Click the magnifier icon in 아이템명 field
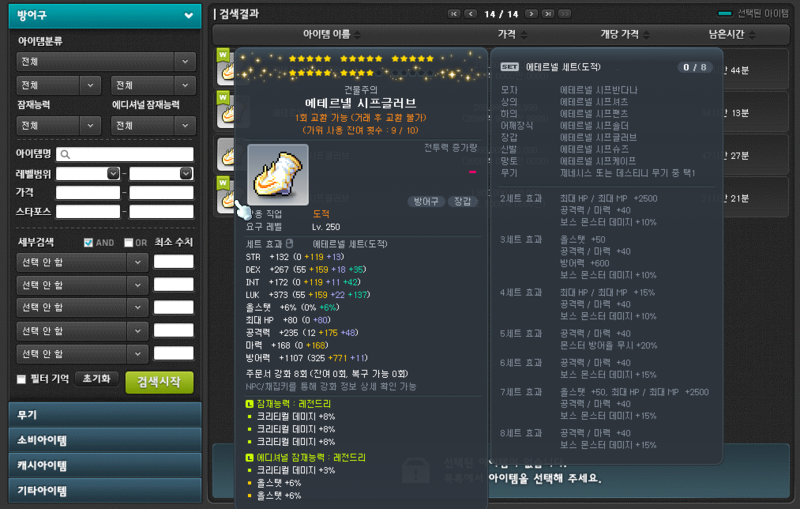 65,154
